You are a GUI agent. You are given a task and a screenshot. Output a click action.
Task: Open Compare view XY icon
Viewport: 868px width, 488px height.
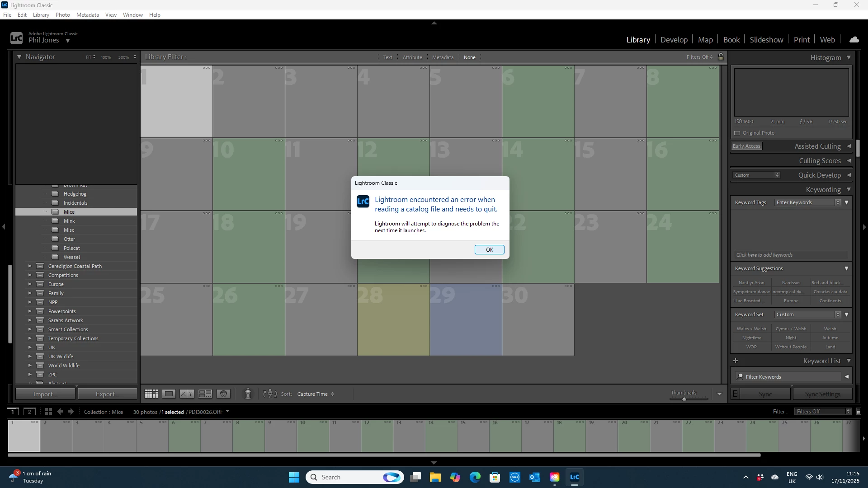[x=187, y=394]
